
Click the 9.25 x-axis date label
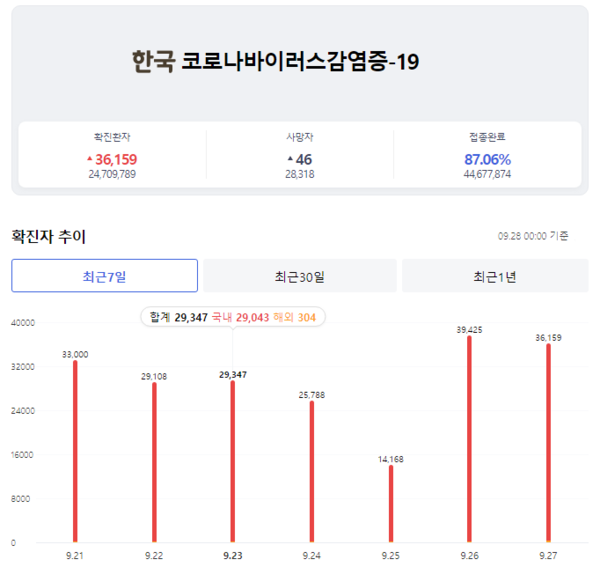click(391, 555)
